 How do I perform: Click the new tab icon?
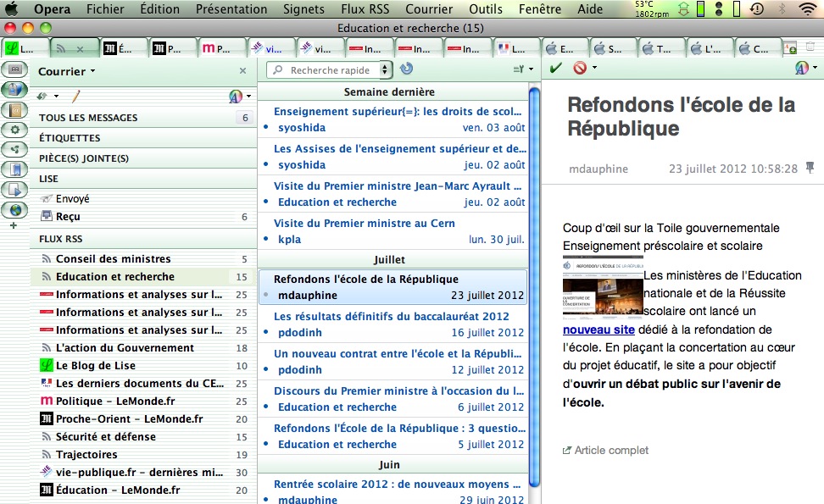(x=789, y=48)
